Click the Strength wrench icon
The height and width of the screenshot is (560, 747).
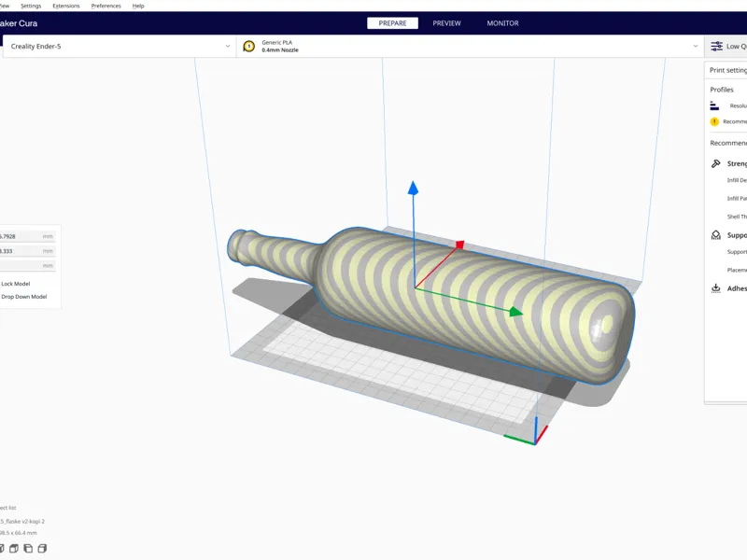715,163
